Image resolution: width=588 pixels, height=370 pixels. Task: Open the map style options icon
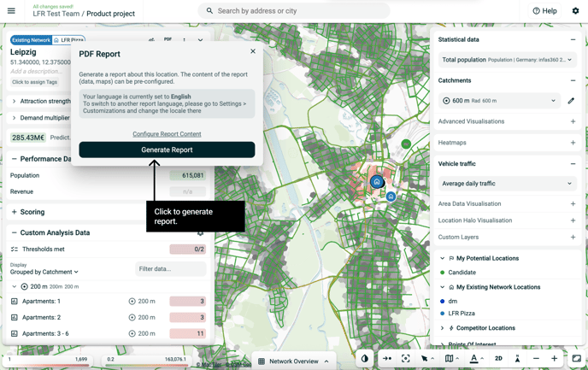[449, 359]
